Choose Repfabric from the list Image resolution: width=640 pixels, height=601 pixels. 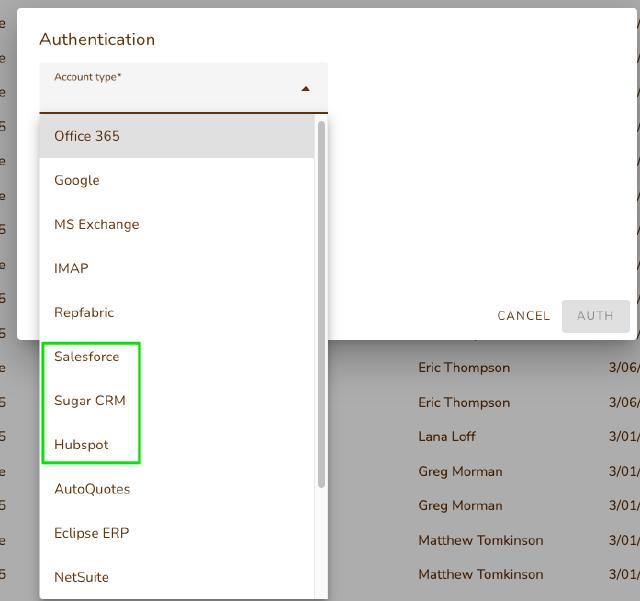click(177, 312)
